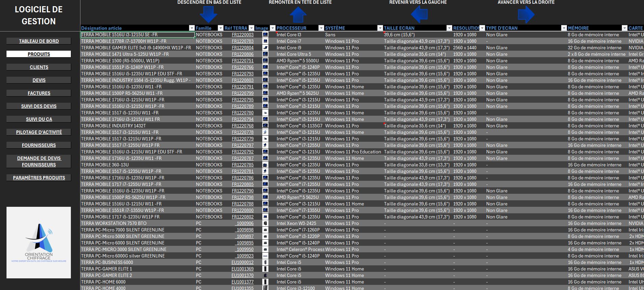This screenshot has width=644, height=290.
Task: Open PARAMÈTRES PRODUITS page
Action: tap(39, 178)
